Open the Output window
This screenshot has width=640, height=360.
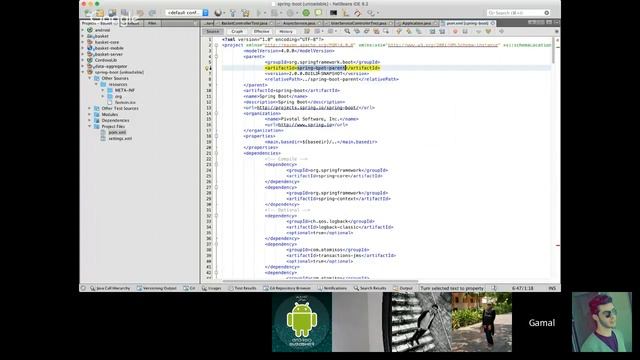403,288
